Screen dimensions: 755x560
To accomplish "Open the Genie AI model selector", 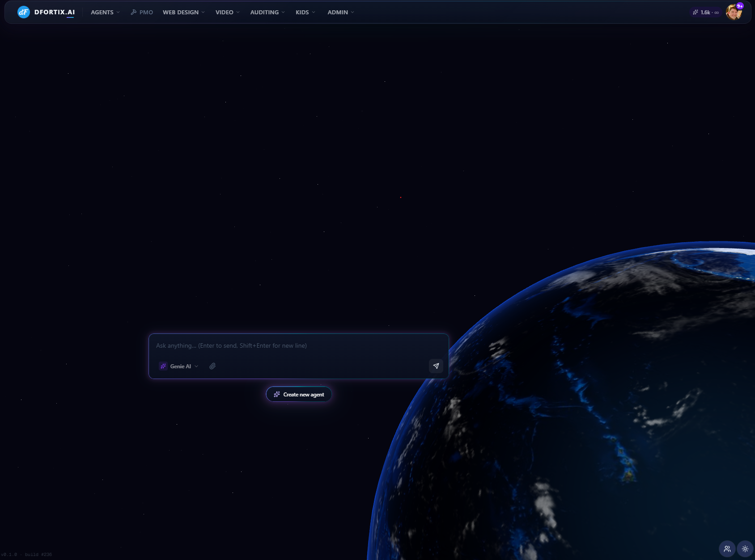I will (178, 366).
